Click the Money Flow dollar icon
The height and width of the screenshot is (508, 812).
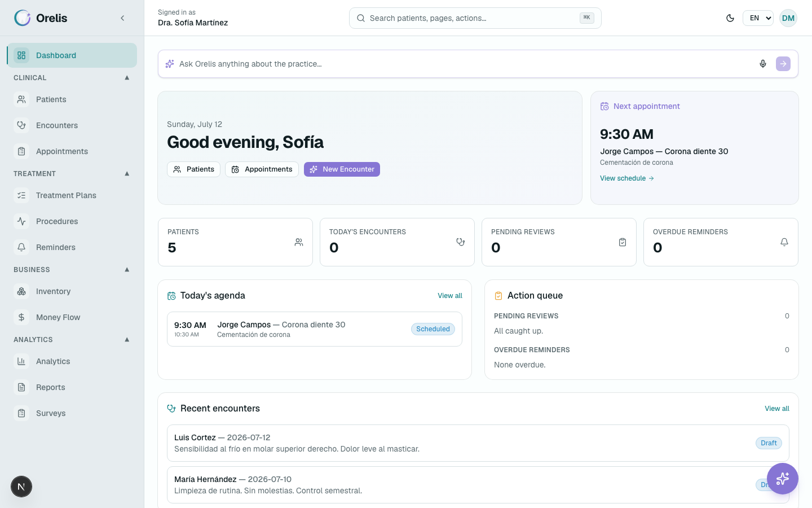21,317
